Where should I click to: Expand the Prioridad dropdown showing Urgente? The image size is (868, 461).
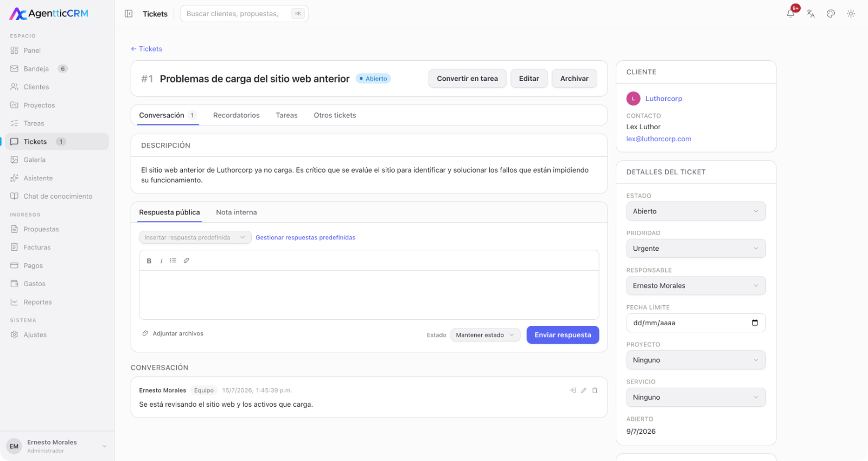coord(696,249)
